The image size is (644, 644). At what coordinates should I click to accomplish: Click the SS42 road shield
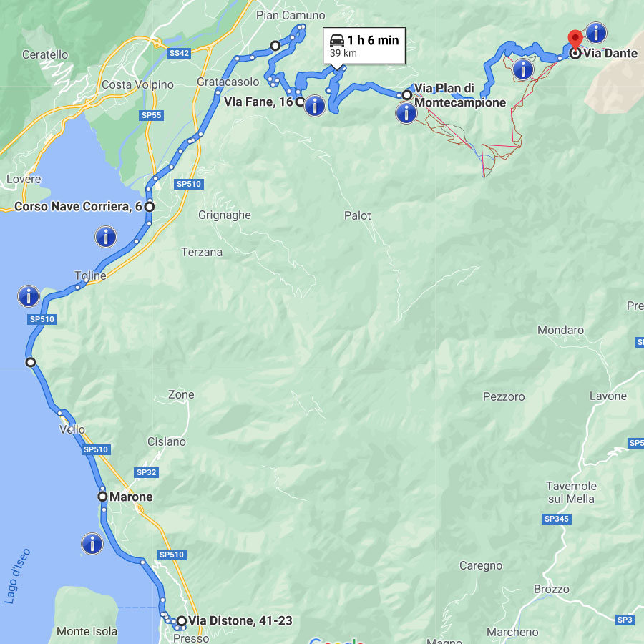tap(179, 53)
